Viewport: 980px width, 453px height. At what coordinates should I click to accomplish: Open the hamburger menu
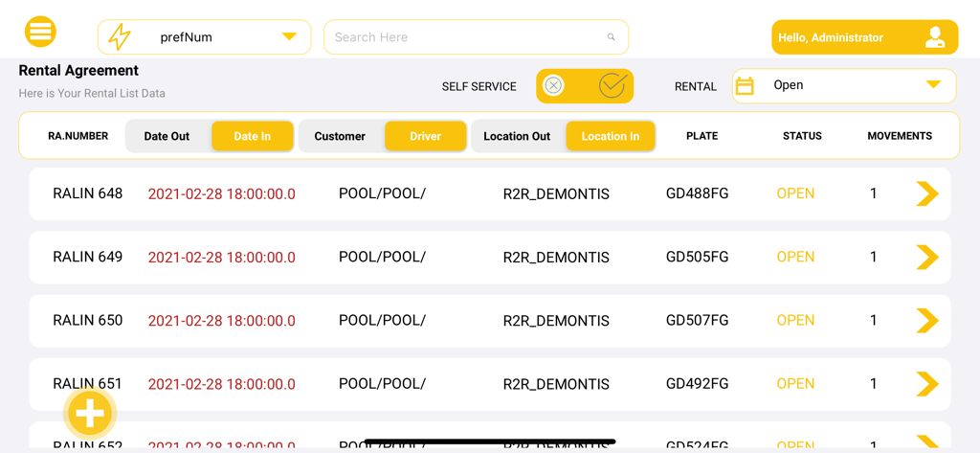pos(40,32)
